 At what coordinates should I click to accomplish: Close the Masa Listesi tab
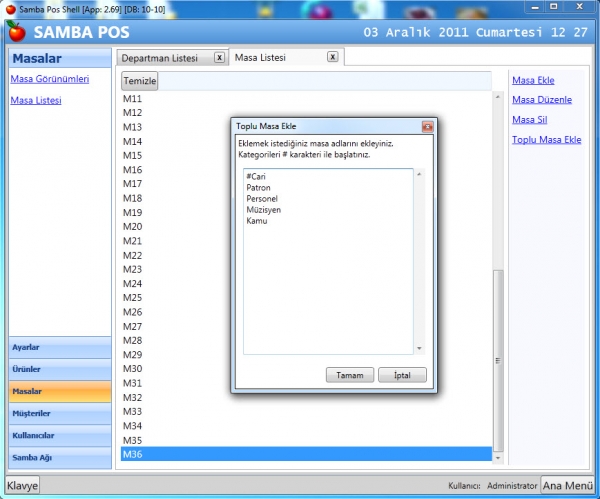(x=333, y=57)
